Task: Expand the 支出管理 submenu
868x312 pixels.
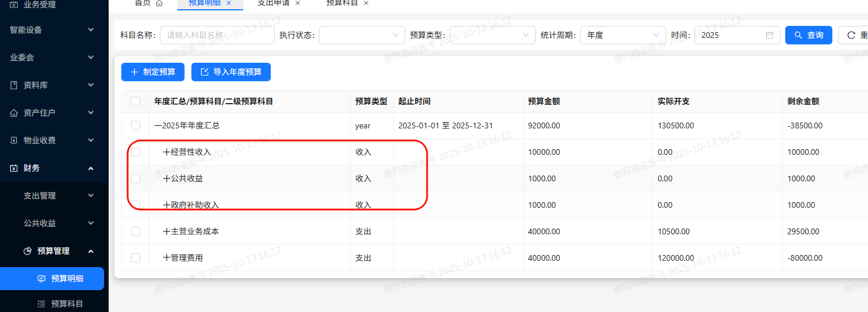Action: pyautogui.click(x=54, y=196)
